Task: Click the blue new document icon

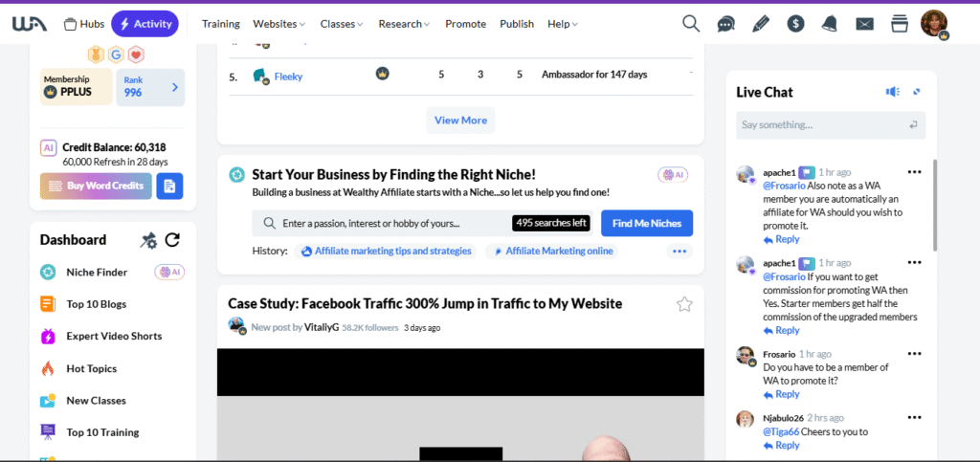Action: tap(169, 186)
